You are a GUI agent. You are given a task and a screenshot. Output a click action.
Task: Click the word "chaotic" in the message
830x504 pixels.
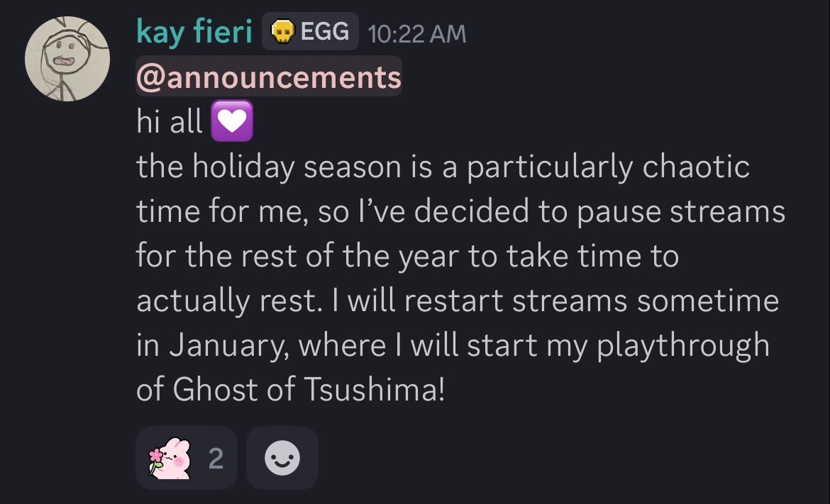point(696,167)
